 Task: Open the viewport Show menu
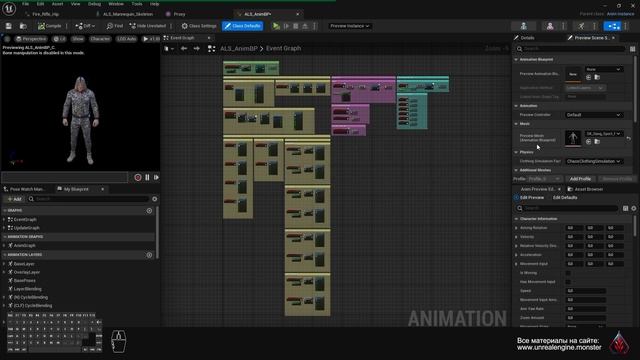click(x=78, y=39)
